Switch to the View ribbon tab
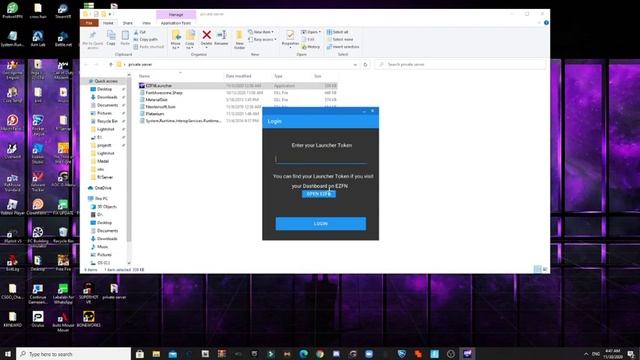This screenshot has width=640, height=360. 146,23
